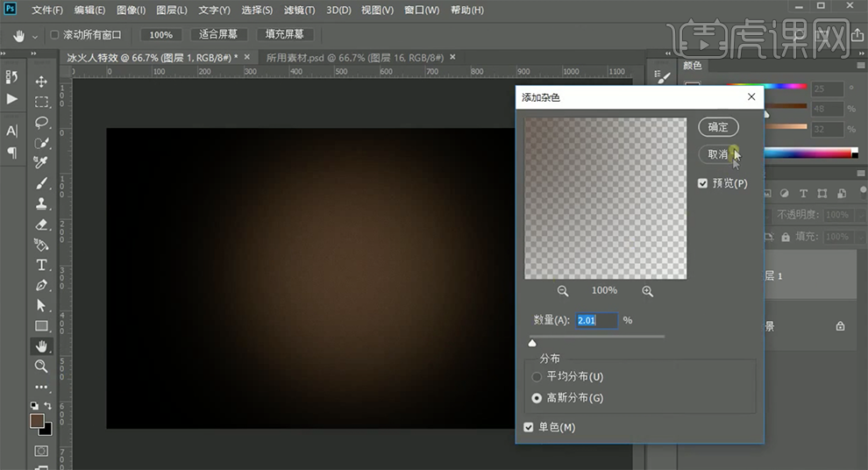The image size is (868, 470).
Task: Reset default foreground and background colors
Action: 34,406
